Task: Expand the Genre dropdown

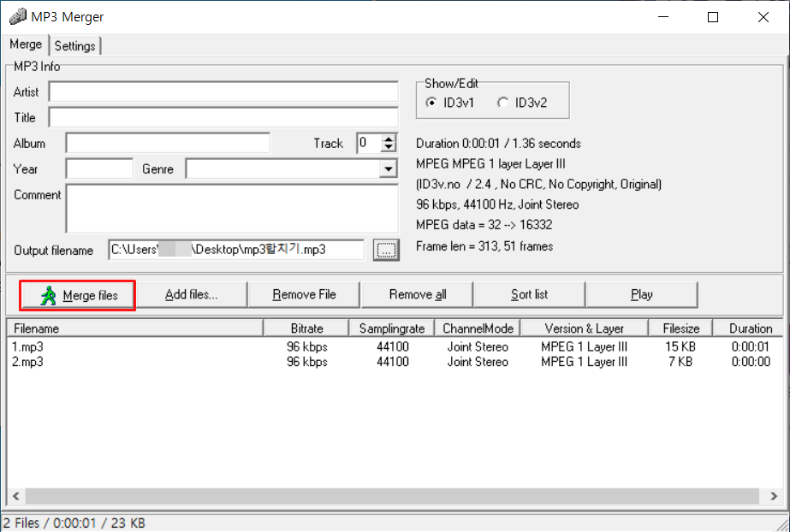Action: click(x=388, y=169)
